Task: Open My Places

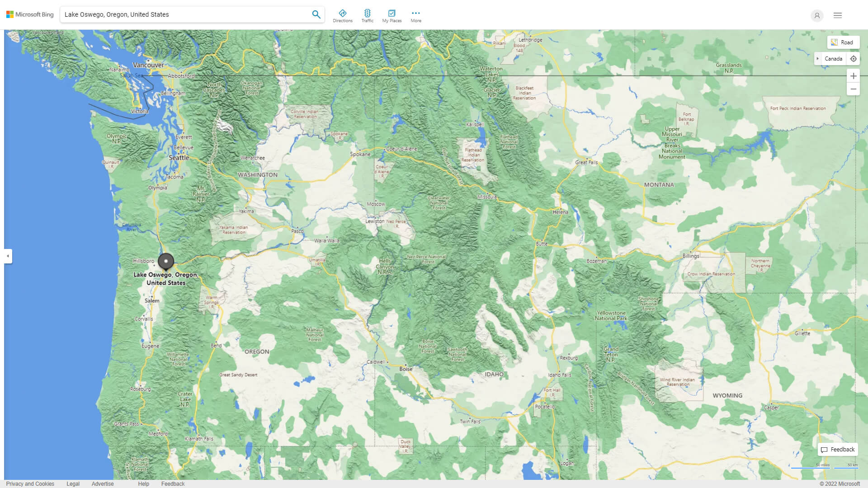Action: click(392, 14)
